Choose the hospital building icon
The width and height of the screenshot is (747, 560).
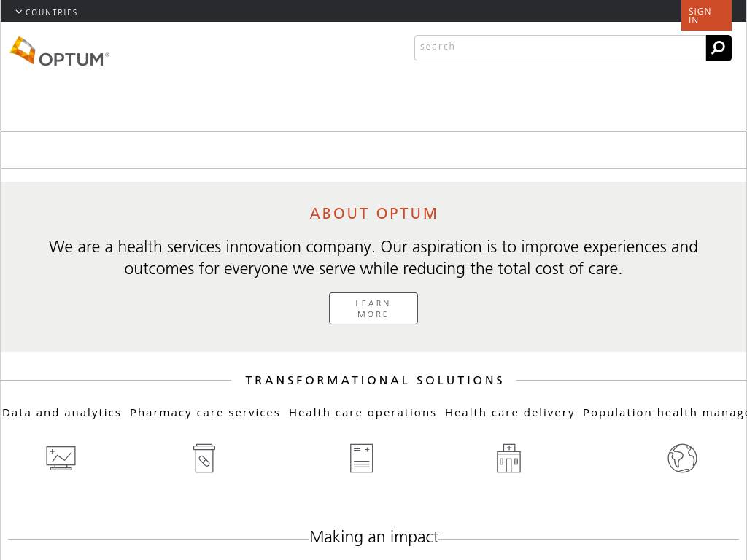[x=508, y=458]
